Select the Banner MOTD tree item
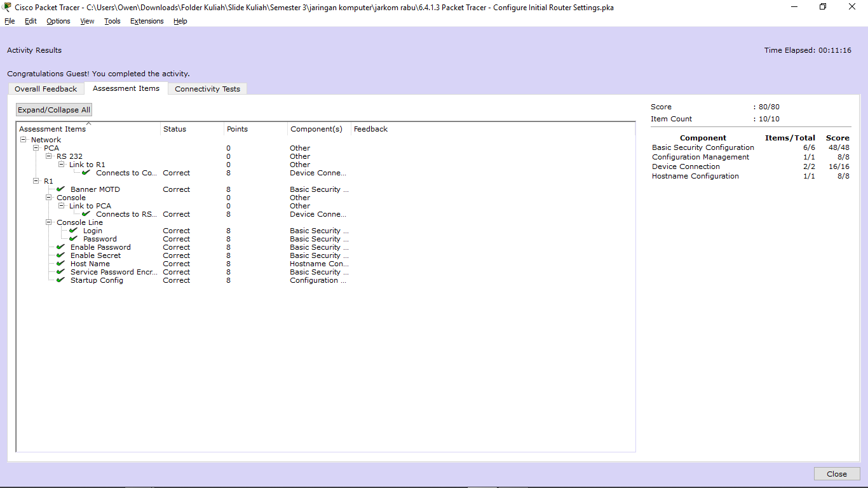 pos(95,189)
